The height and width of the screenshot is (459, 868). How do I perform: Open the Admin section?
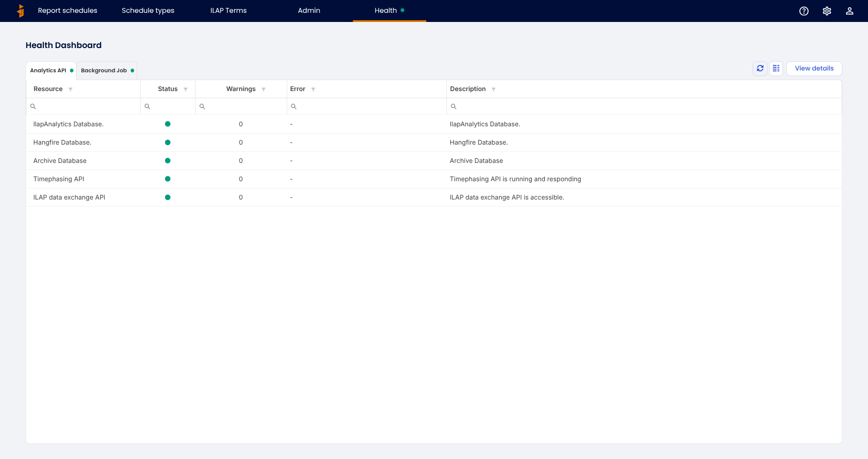pos(309,11)
